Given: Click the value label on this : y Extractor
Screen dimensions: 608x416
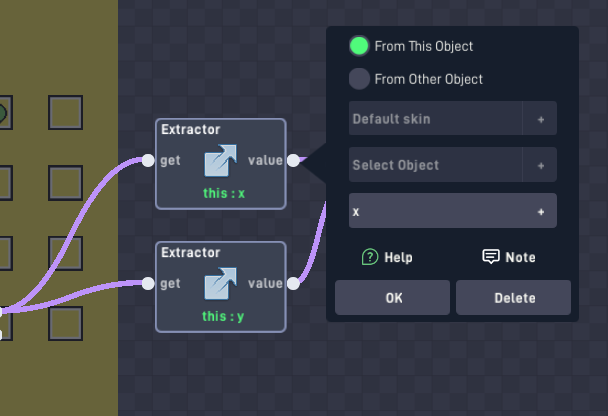Looking at the screenshot, I should [x=265, y=283].
